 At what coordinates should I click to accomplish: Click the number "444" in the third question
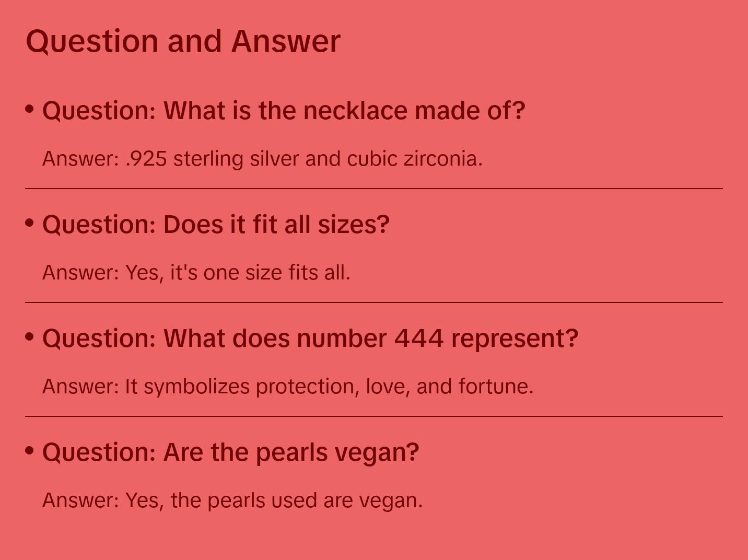point(418,339)
